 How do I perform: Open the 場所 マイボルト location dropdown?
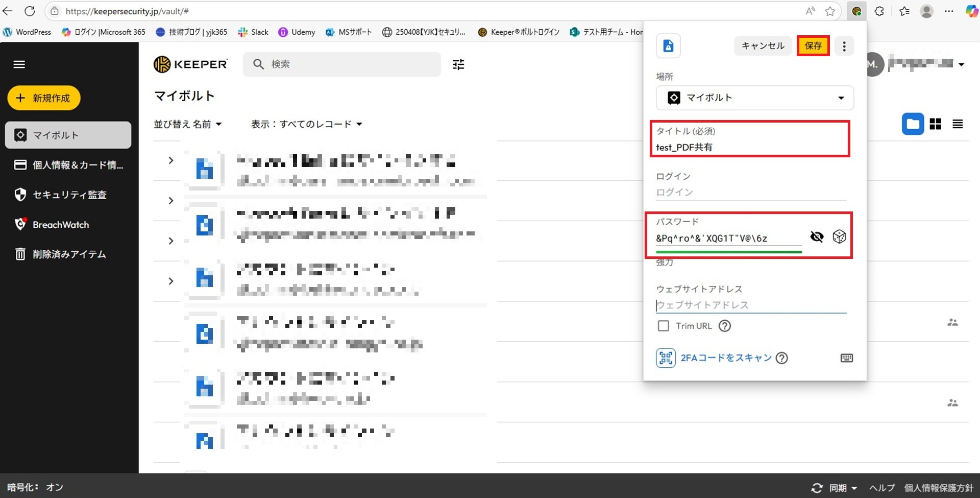(x=754, y=98)
